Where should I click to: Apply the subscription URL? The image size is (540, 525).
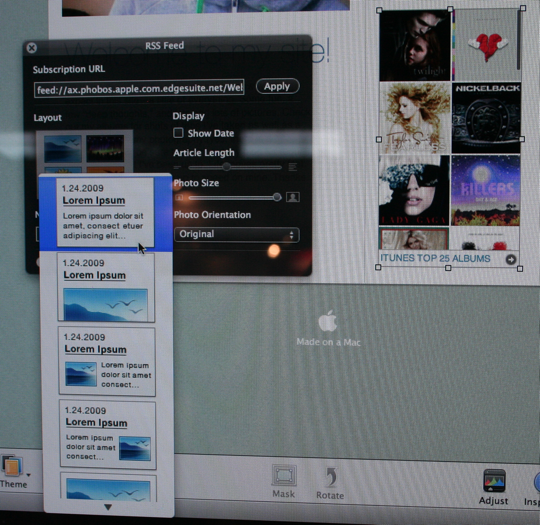(278, 86)
